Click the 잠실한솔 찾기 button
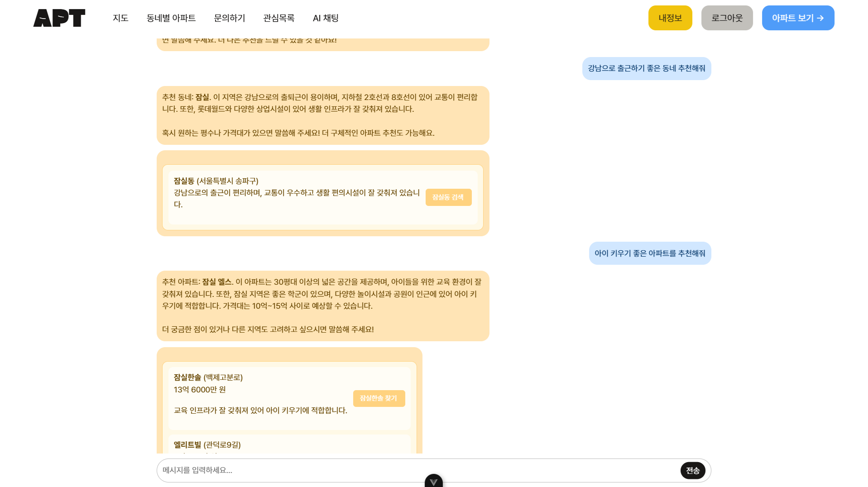The height and width of the screenshot is (487, 868). (x=379, y=398)
